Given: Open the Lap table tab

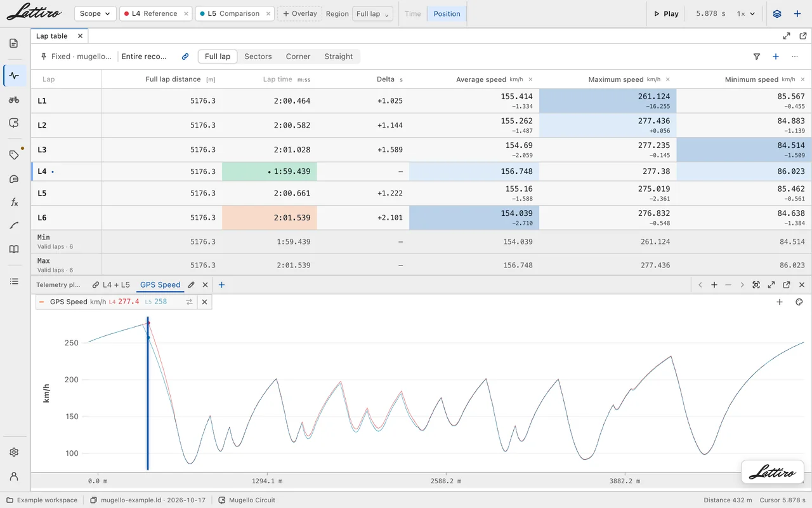Looking at the screenshot, I should (x=52, y=36).
